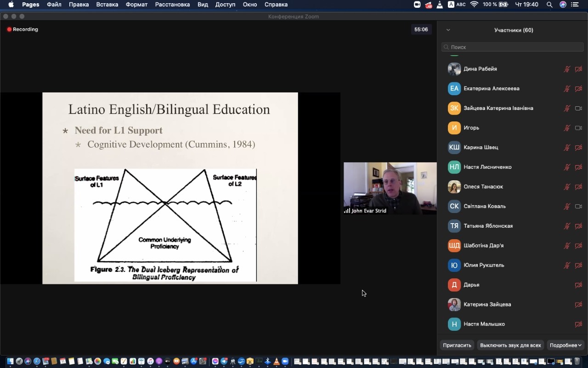Image resolution: width=588 pixels, height=368 pixels.
Task: Open Telegram from the Dock
Action: (x=224, y=362)
